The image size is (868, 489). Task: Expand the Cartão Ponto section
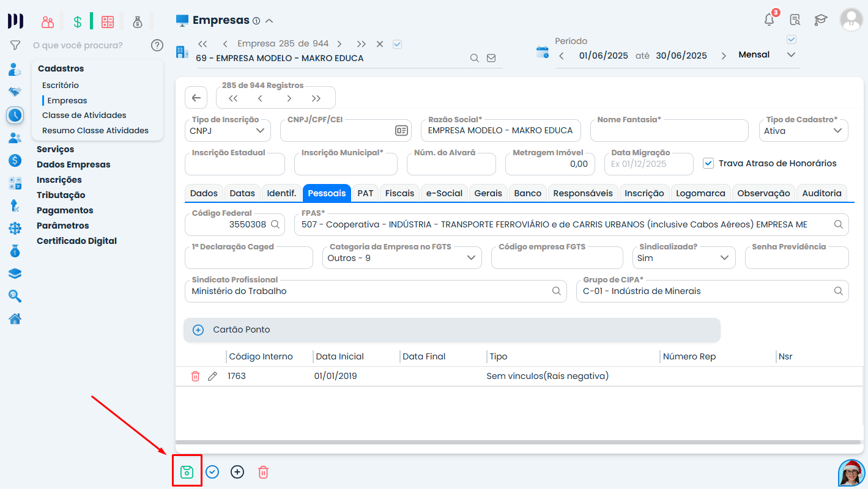click(x=198, y=330)
